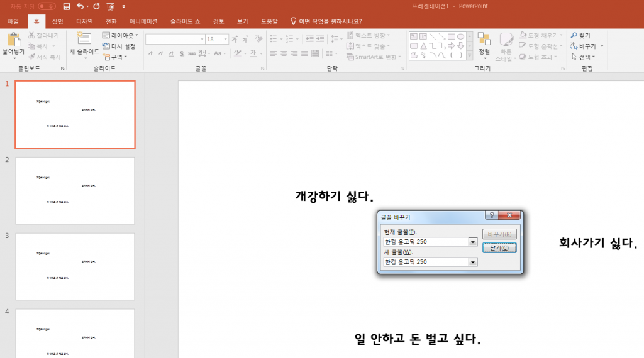
Task: Click the redo/repeat circular arrow icon
Action: [x=96, y=6]
